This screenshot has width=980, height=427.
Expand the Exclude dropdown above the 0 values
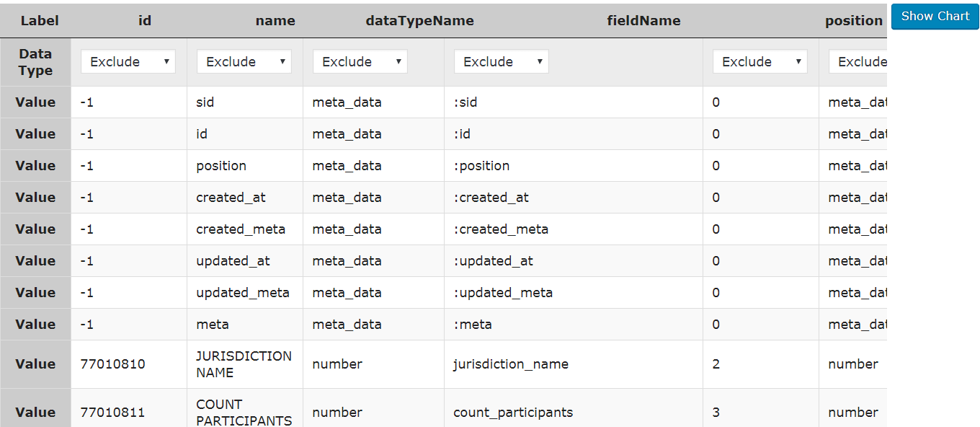[759, 62]
